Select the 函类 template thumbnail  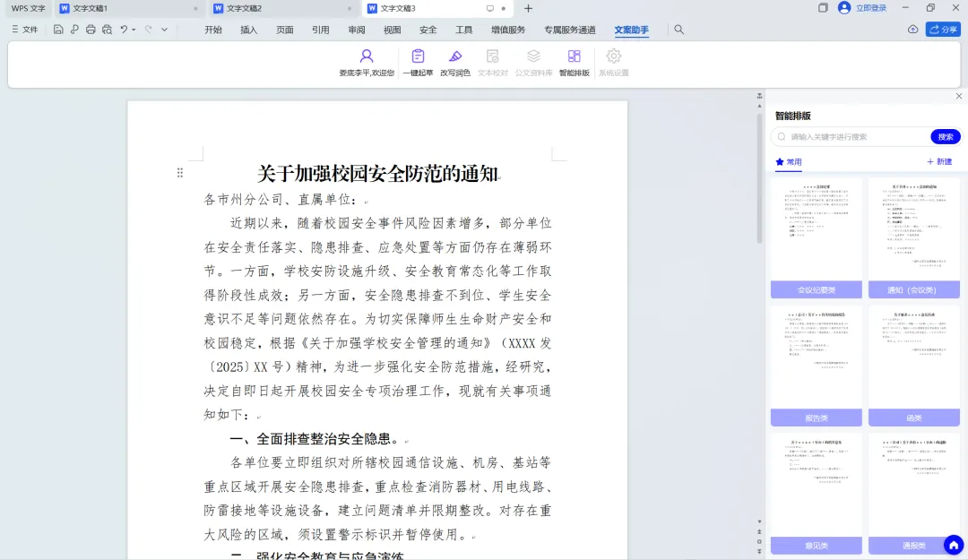[x=913, y=366]
